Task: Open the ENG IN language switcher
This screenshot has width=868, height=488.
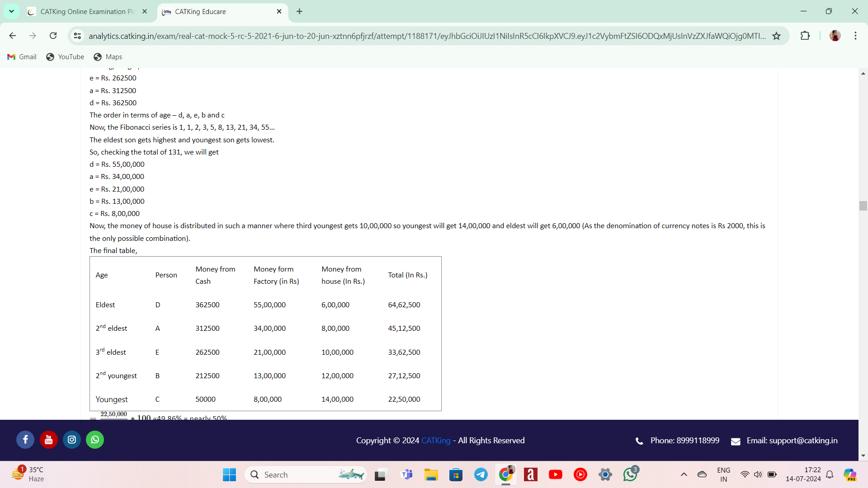Action: [x=723, y=474]
